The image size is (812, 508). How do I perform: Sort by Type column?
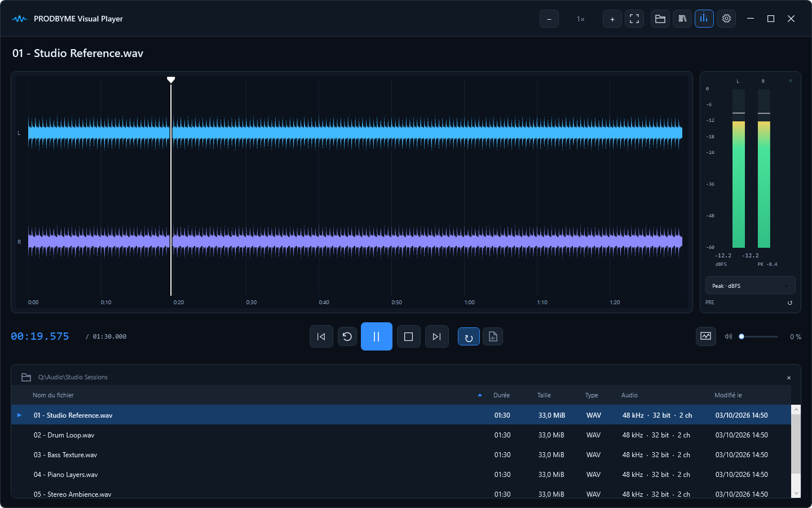pyautogui.click(x=592, y=395)
